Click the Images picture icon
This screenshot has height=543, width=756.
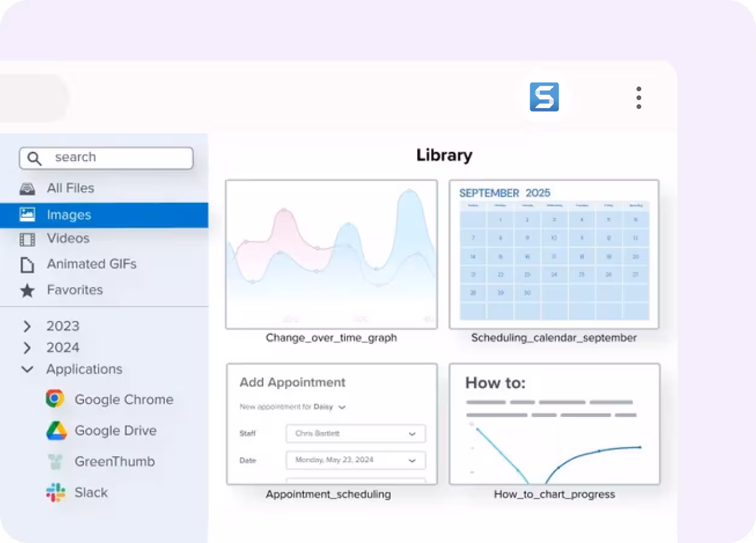(x=27, y=214)
